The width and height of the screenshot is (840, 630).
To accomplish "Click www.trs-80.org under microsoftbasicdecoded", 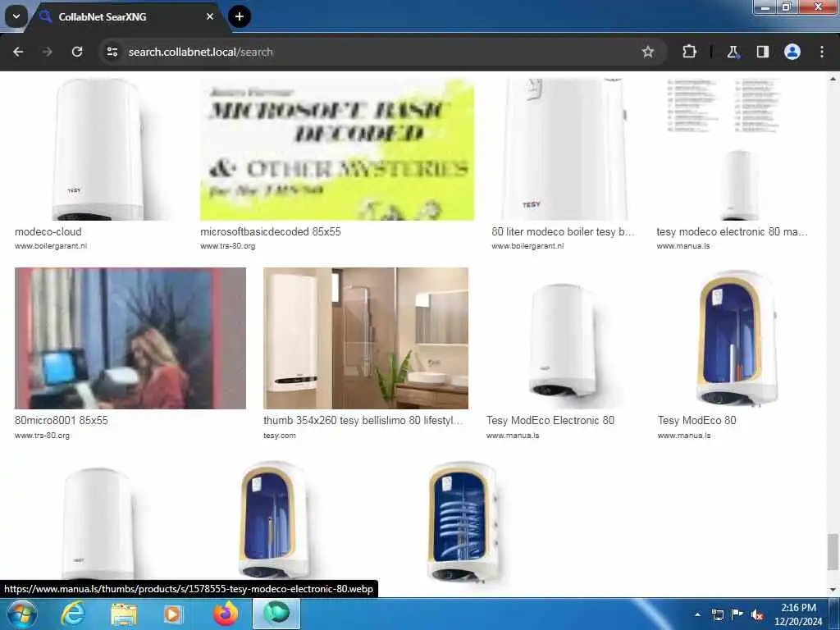I will tap(228, 246).
